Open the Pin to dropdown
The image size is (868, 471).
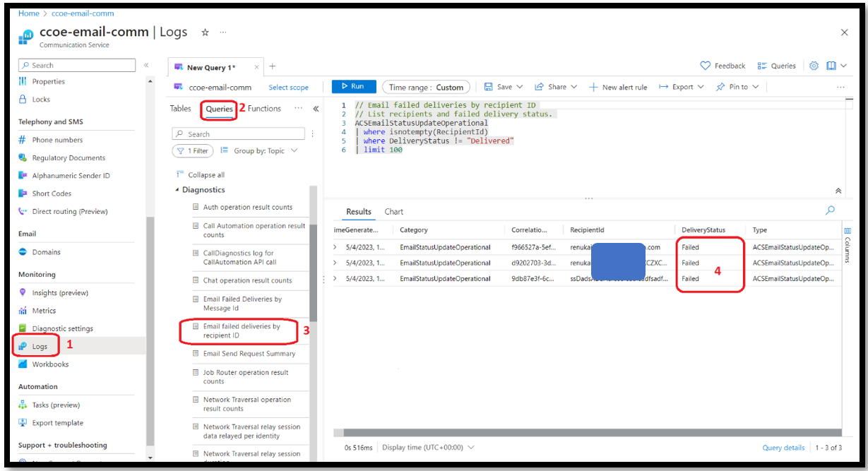(x=737, y=86)
